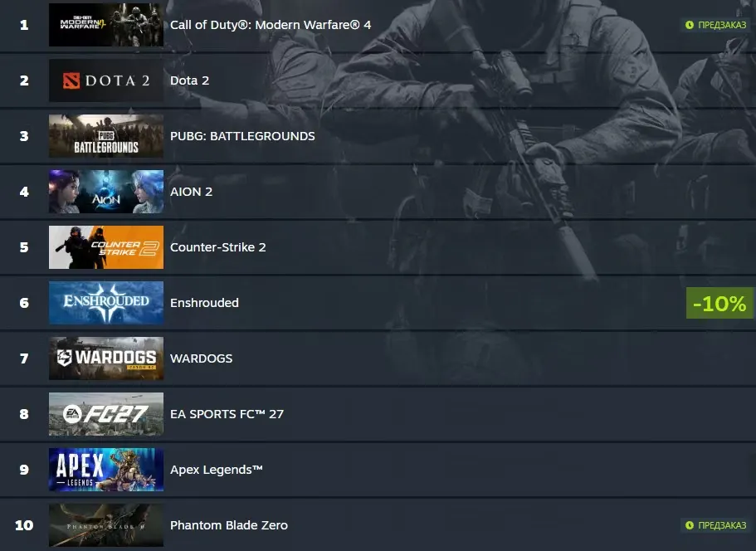Click the Counter-Strike 2 orange banner image
The image size is (756, 551).
pyautogui.click(x=106, y=247)
